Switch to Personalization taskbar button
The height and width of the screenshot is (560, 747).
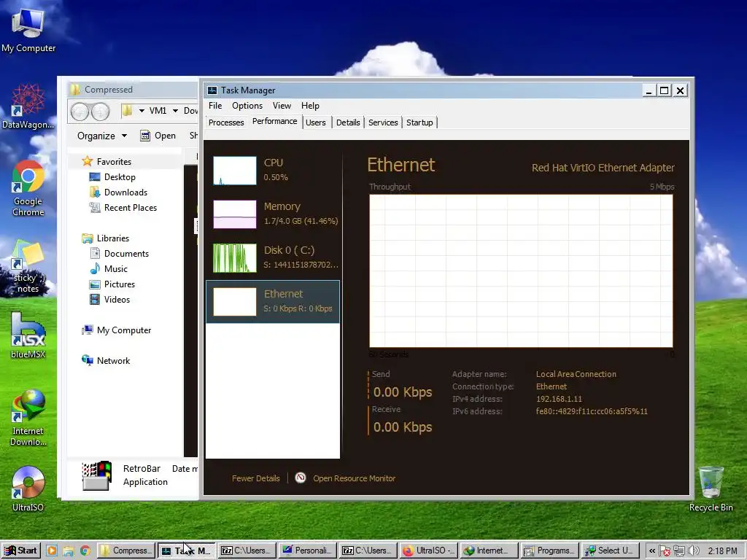307,551
